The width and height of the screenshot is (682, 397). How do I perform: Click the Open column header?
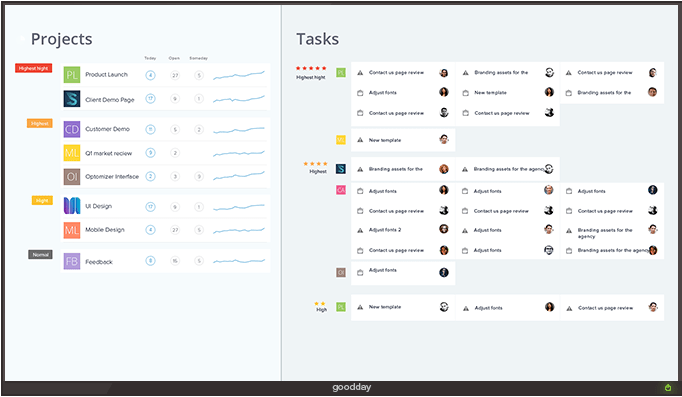174,58
